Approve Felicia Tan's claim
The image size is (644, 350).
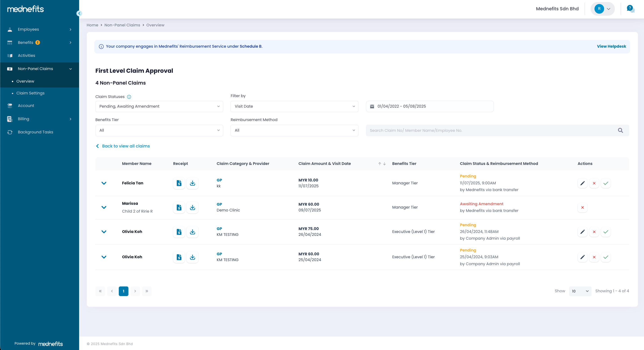pos(606,183)
